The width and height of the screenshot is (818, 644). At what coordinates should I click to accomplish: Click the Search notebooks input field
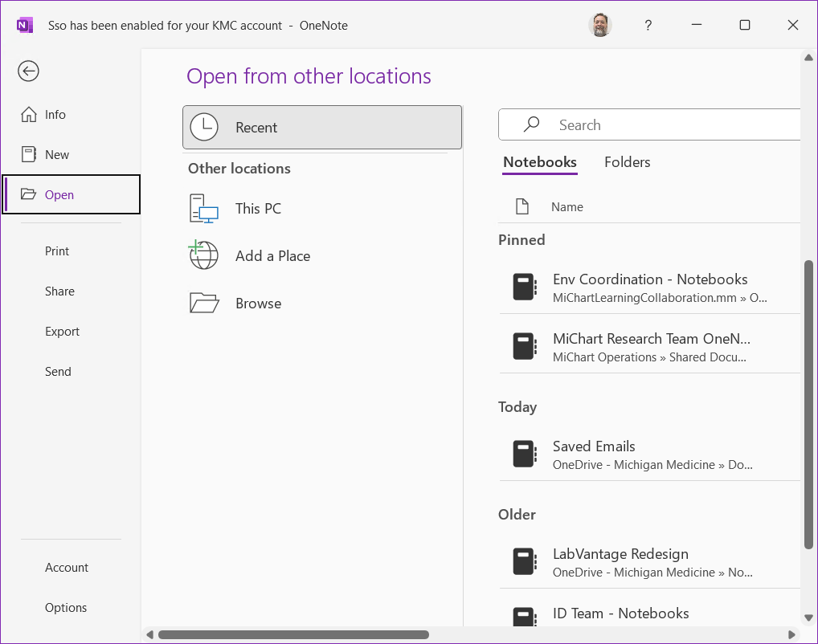(x=659, y=125)
